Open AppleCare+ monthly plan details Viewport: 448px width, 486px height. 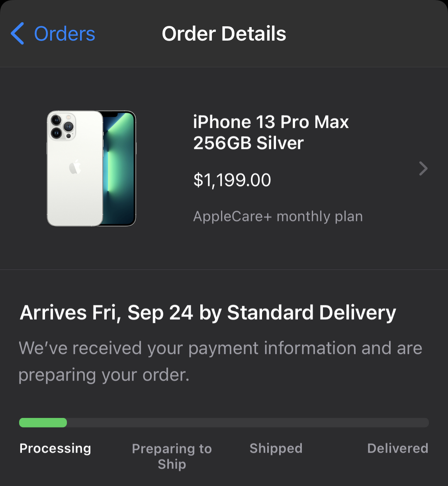[x=278, y=216]
